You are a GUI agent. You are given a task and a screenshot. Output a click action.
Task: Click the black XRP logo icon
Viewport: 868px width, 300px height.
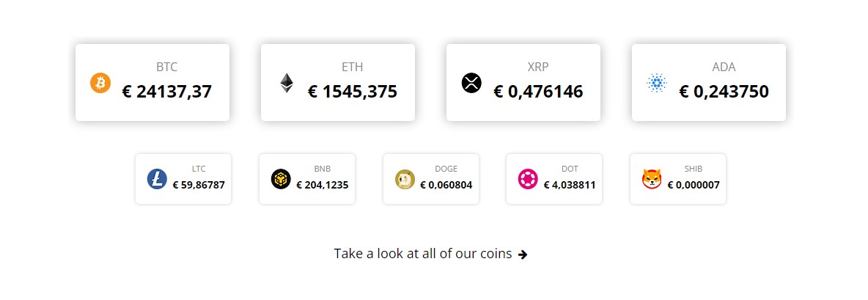471,83
